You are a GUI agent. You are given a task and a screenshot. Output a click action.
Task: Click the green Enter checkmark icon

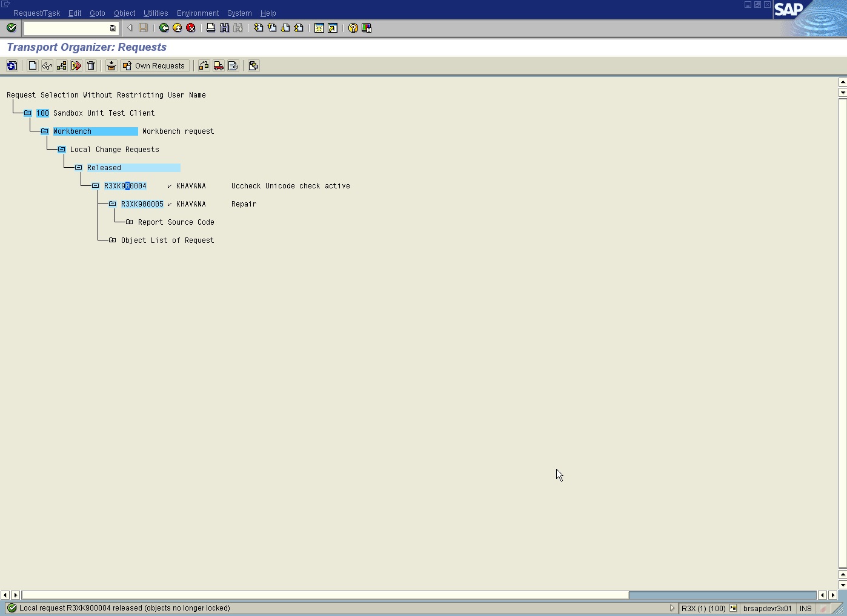(11, 28)
